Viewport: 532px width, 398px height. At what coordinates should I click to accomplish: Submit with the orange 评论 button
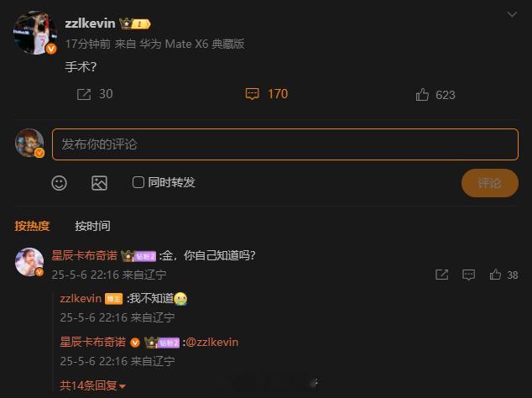click(x=489, y=183)
